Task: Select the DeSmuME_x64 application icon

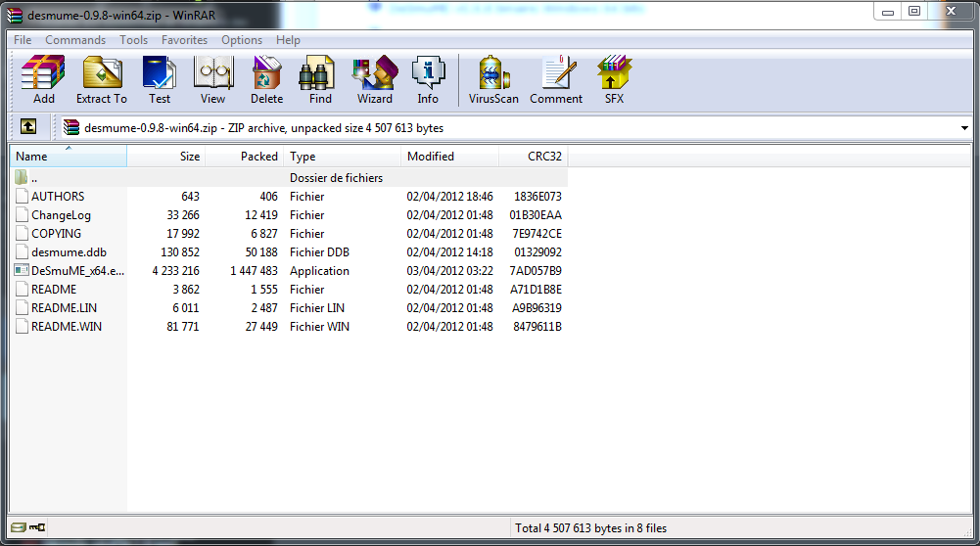Action: 22,270
